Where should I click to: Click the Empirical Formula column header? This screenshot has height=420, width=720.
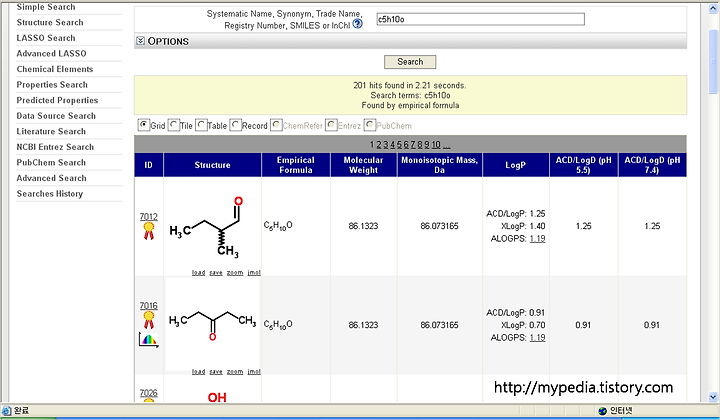[296, 165]
